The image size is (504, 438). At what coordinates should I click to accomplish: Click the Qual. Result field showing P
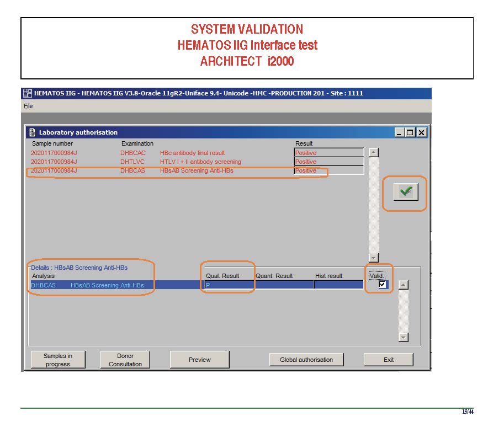click(229, 285)
